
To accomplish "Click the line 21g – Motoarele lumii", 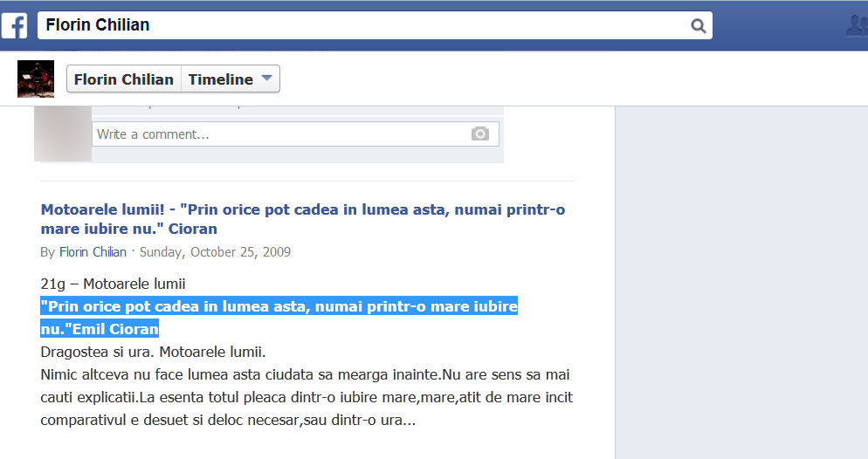I will (x=113, y=284).
